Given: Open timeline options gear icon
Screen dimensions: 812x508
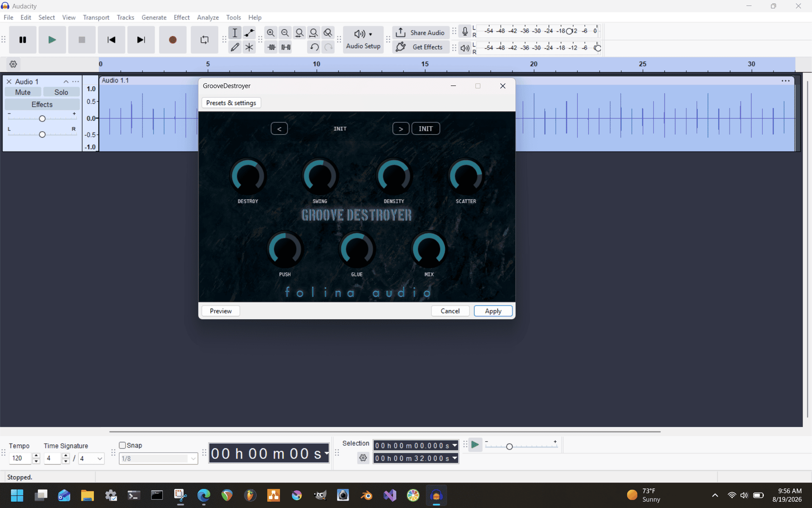Looking at the screenshot, I should coord(13,64).
